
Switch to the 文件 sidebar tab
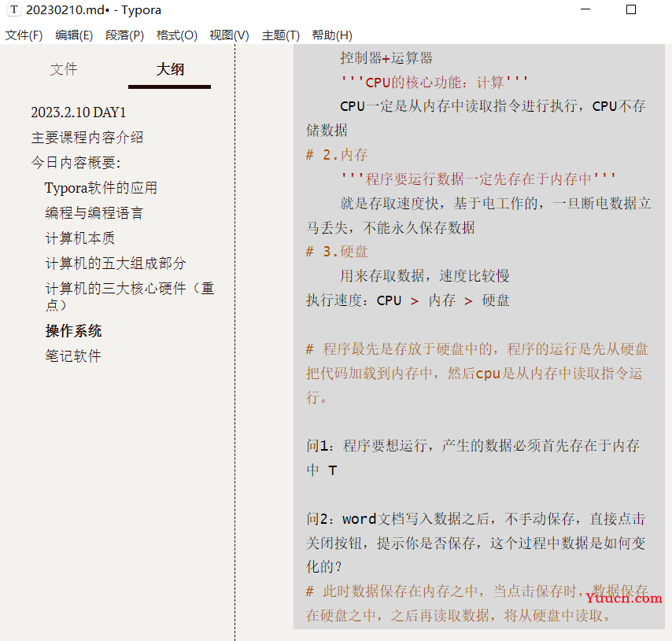pos(64,69)
